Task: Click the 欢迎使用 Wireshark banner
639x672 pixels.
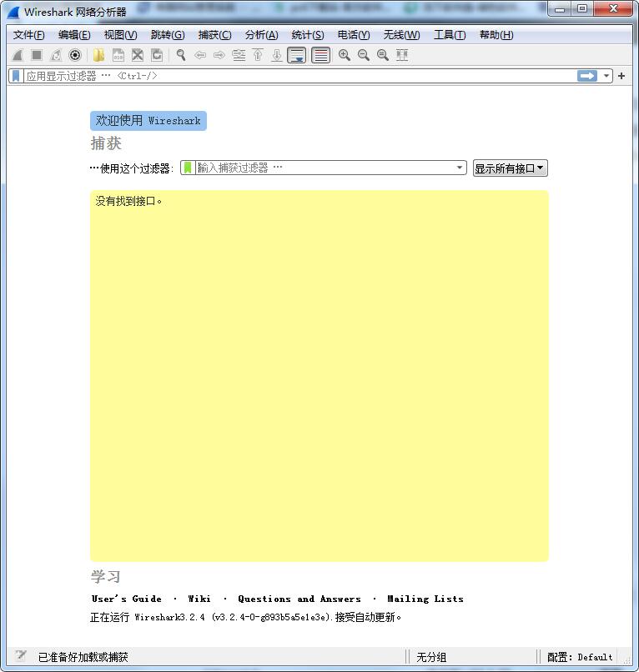Action: pos(148,121)
